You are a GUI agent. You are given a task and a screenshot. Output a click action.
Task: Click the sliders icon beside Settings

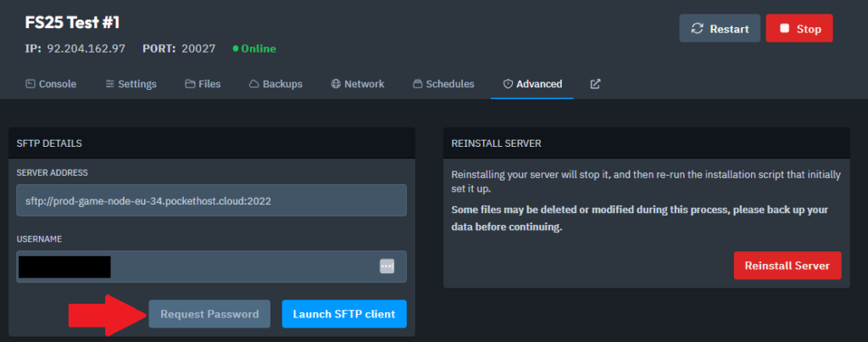tap(110, 84)
